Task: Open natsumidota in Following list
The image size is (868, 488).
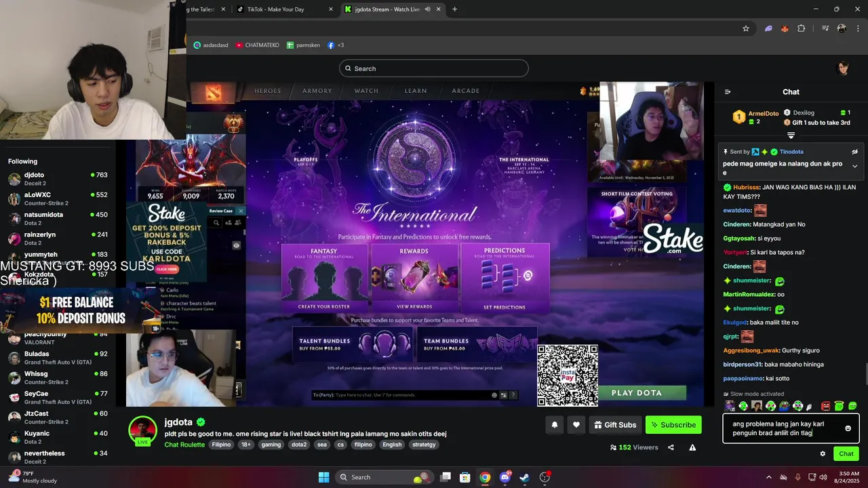Action: click(x=58, y=219)
